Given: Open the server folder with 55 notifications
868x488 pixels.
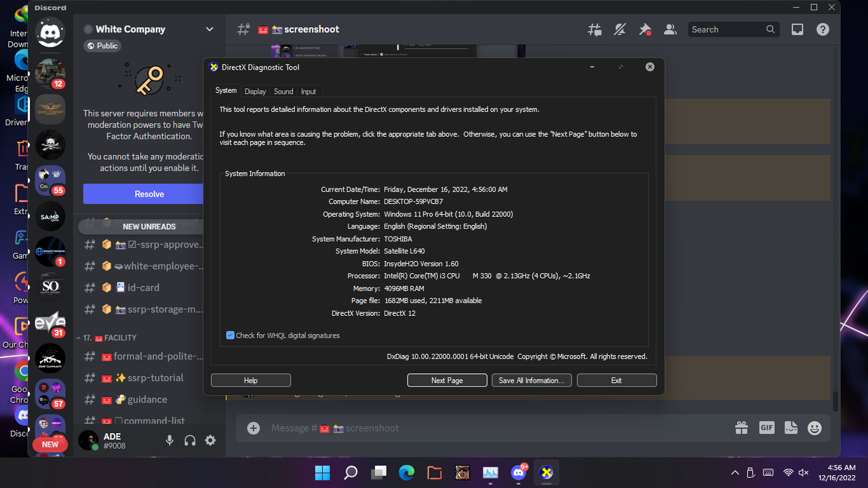Looking at the screenshot, I should click(50, 180).
